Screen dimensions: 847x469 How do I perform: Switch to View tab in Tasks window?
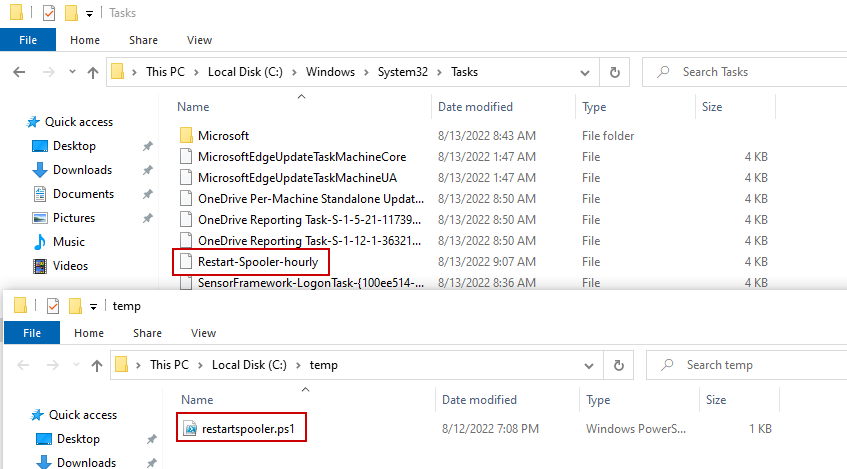coord(199,40)
